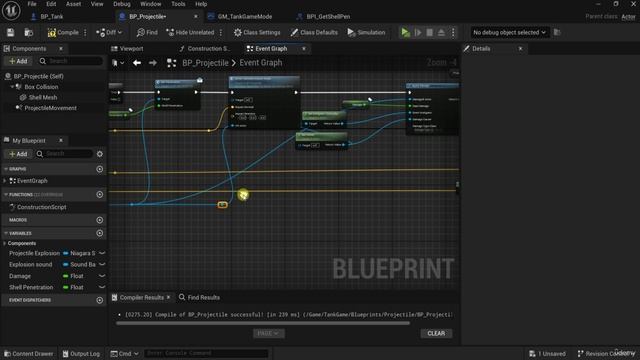This screenshot has width=640, height=360.
Task: Open the Debug menu
Action: (x=122, y=4)
